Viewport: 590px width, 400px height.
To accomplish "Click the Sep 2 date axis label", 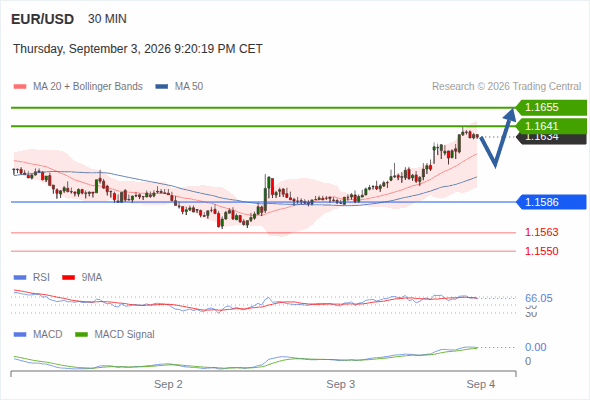I will (168, 384).
